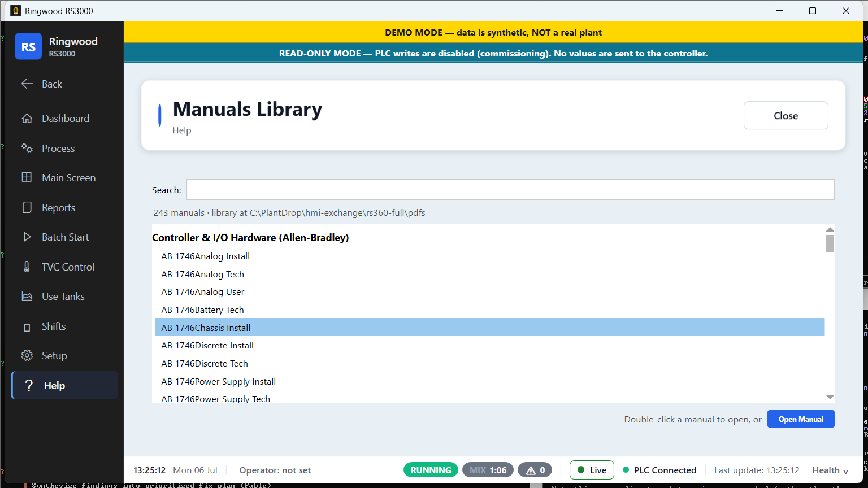Viewport: 868px width, 488px height.
Task: Click the READ-ONLY MODE banner
Action: click(493, 54)
